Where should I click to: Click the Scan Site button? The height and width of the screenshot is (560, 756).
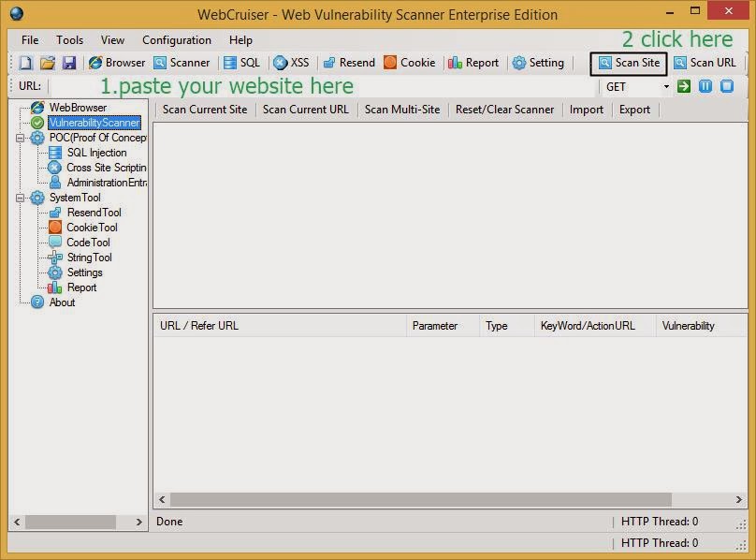point(629,64)
